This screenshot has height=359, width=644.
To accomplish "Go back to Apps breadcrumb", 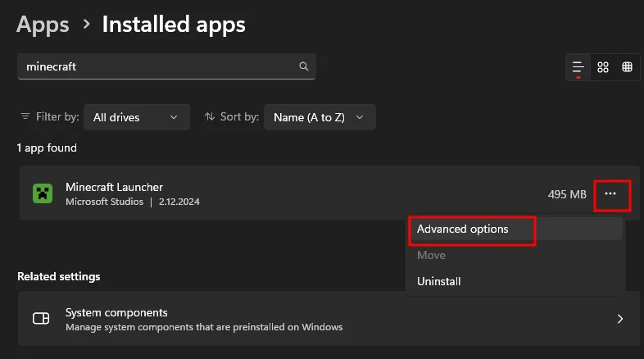I will pyautogui.click(x=43, y=25).
